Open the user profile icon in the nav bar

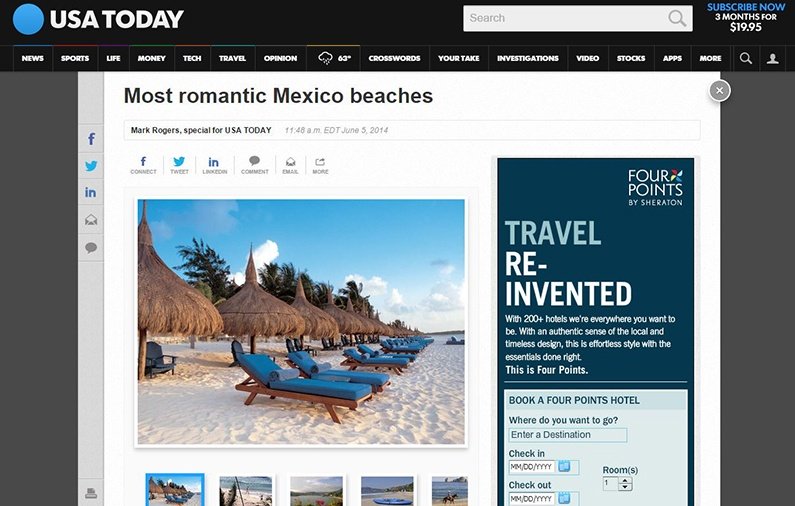point(772,58)
